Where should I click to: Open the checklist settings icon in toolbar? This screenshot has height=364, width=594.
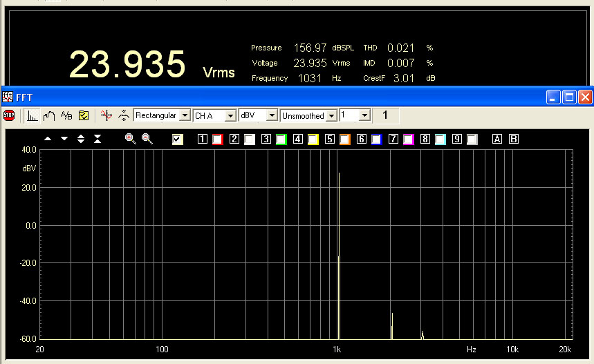coord(84,116)
